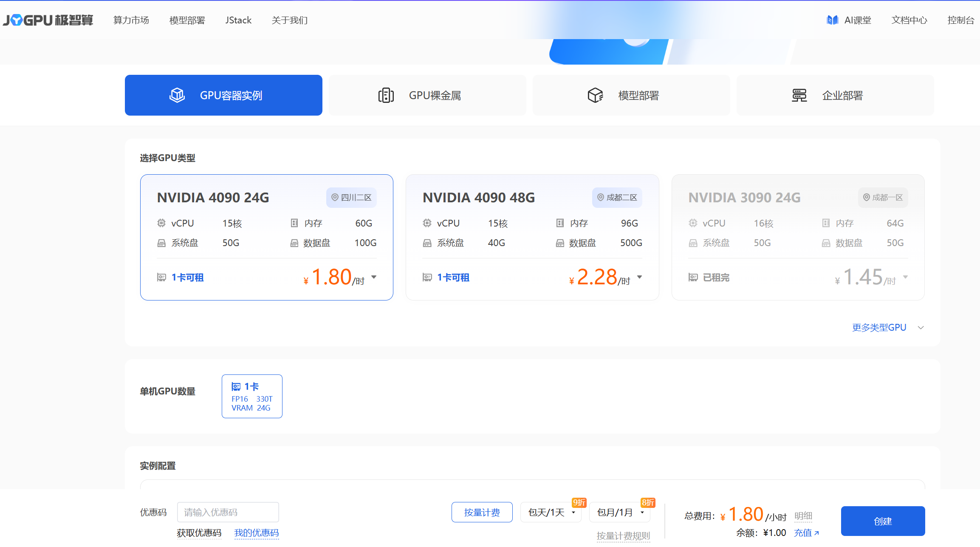Screen dimensions: 980x547
Task: Select the 1卡 GPU quantity option
Action: pyautogui.click(x=251, y=396)
